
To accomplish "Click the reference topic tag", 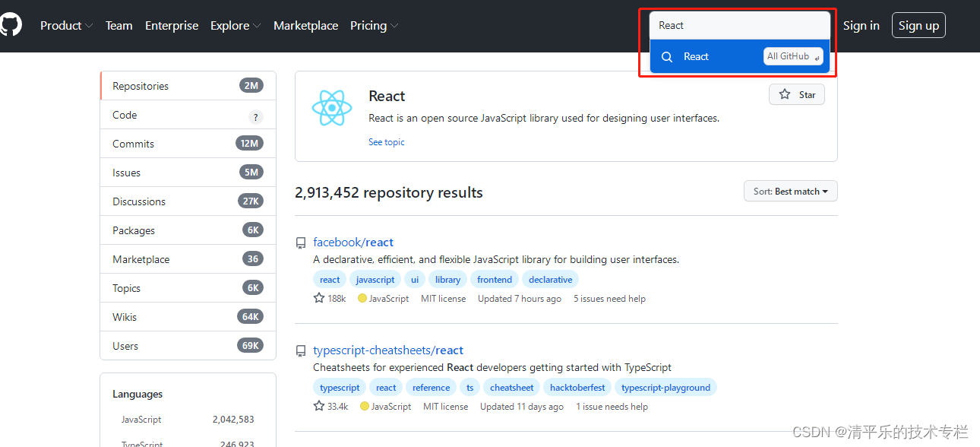I will coord(431,388).
